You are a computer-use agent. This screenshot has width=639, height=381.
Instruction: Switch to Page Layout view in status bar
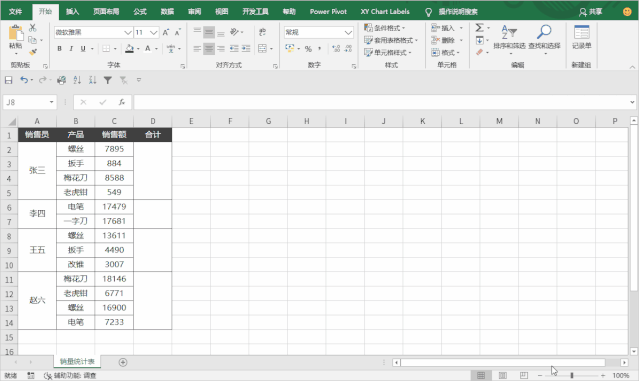click(502, 375)
